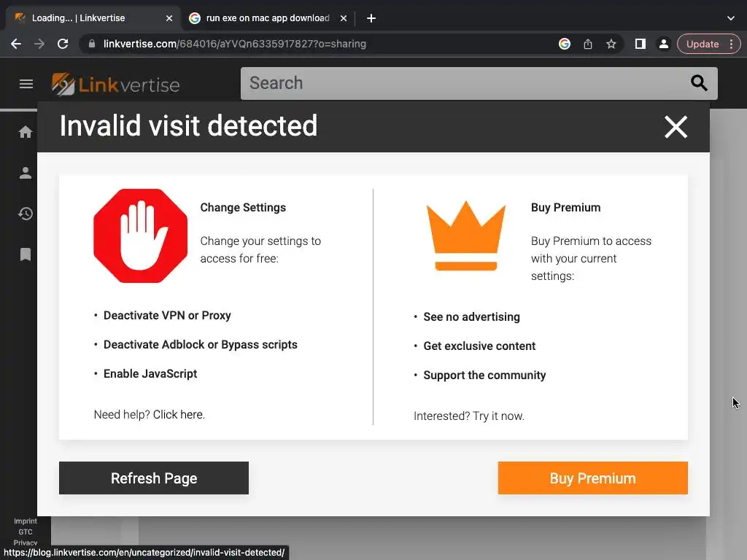
Task: Click 'Support the community' text
Action: (x=484, y=376)
